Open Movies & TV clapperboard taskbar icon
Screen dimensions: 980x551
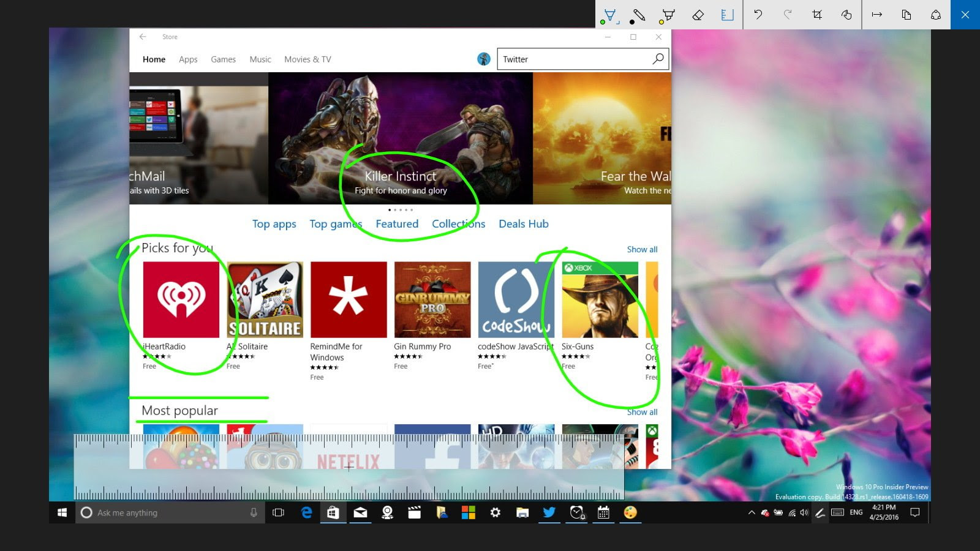415,512
